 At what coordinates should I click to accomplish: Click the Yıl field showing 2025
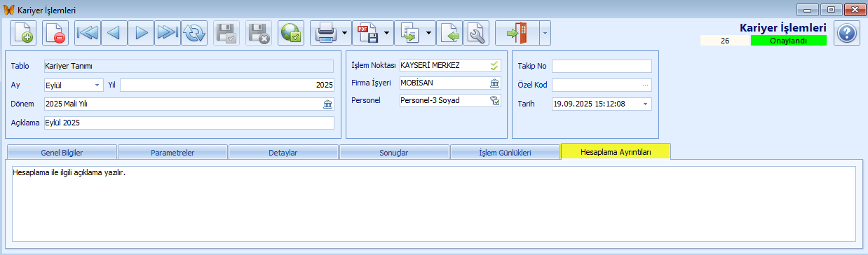pos(227,85)
